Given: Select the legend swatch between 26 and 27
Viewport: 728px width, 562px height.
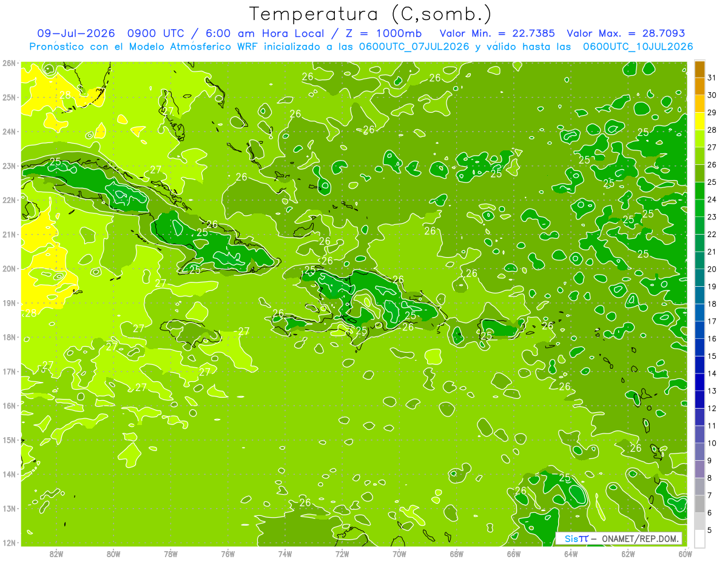Looking at the screenshot, I should tap(699, 156).
